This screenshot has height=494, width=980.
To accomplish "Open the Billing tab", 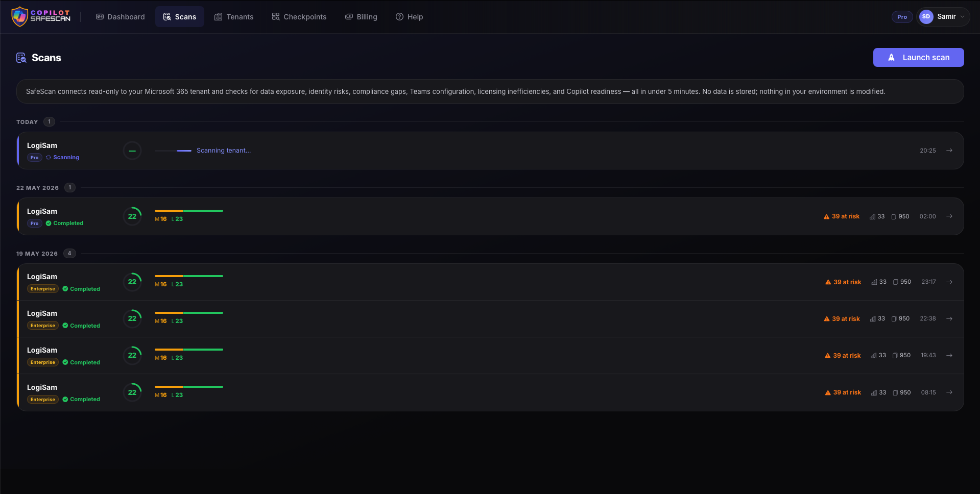I will (362, 17).
